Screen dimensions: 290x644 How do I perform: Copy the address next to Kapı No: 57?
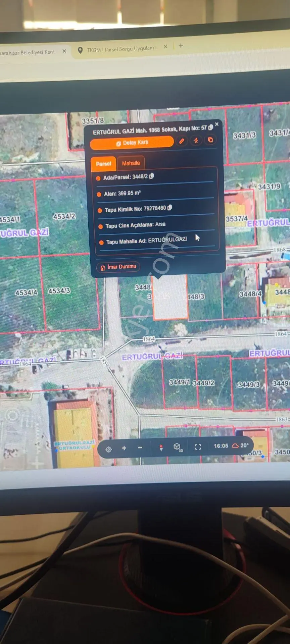[x=210, y=127]
